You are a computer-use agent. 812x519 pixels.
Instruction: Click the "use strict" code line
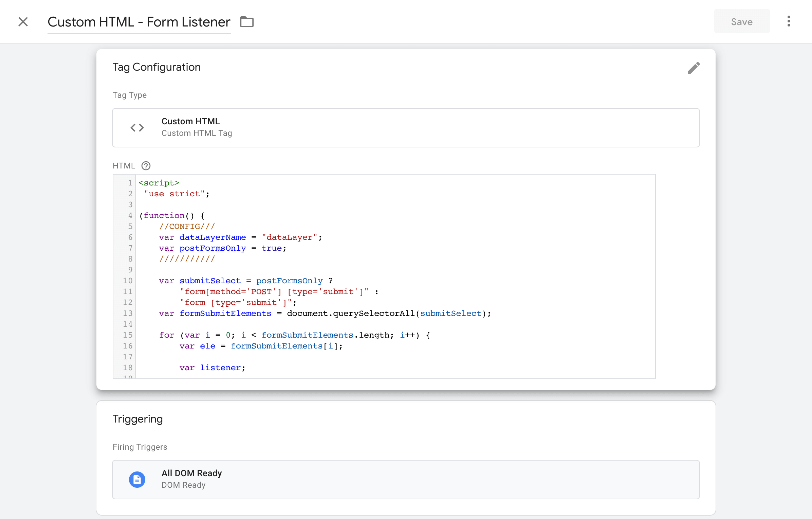point(177,194)
